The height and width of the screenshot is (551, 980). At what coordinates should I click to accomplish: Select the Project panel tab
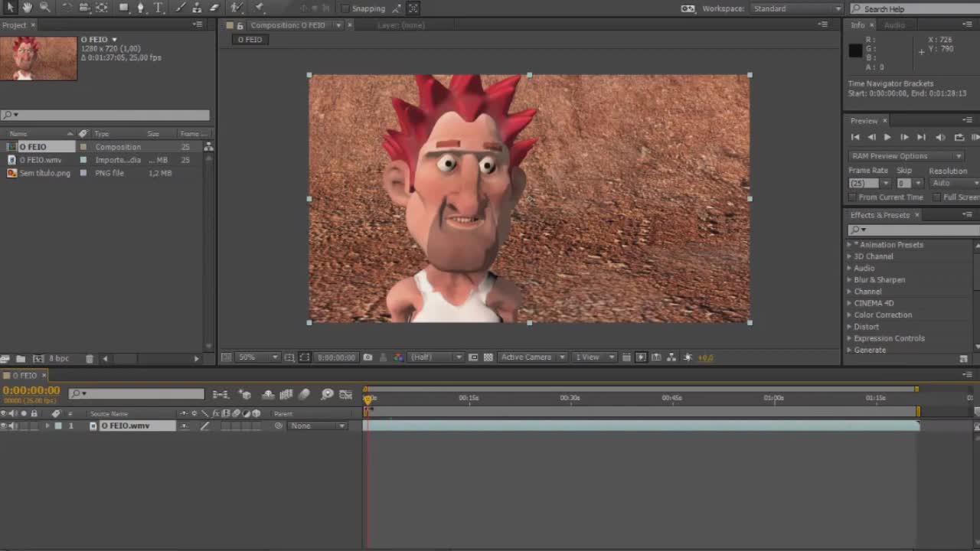[15, 25]
